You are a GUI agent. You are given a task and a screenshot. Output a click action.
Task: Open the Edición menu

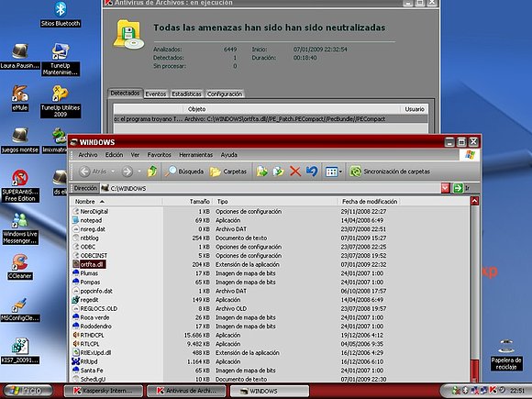[x=114, y=155]
